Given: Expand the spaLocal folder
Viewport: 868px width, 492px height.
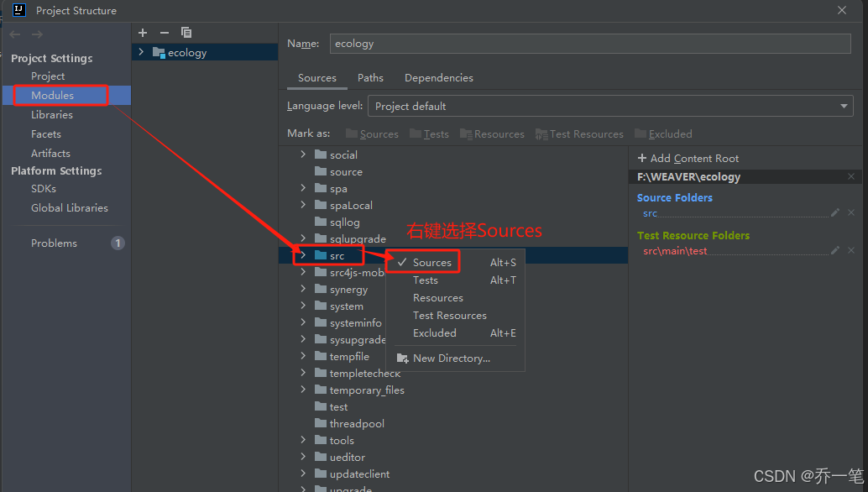Looking at the screenshot, I should pyautogui.click(x=303, y=205).
